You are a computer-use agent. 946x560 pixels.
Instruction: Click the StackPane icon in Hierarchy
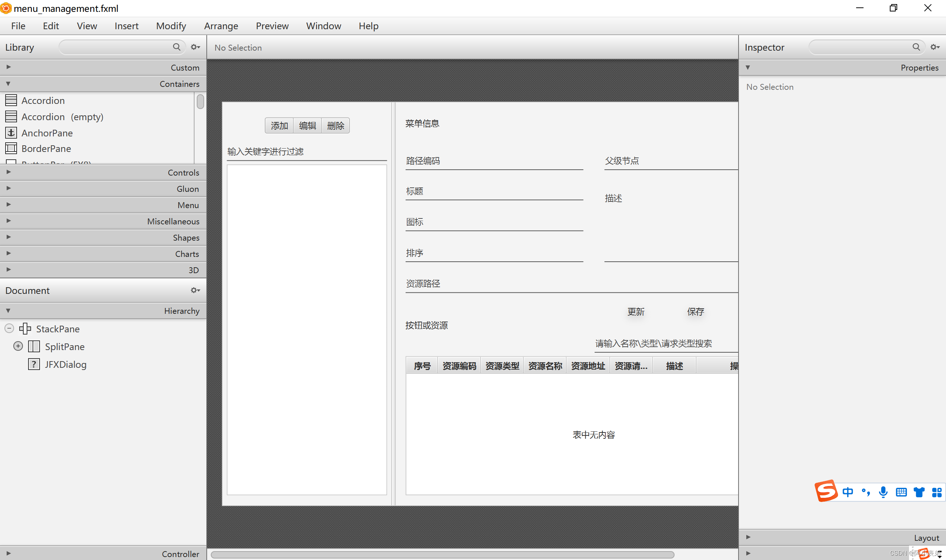tap(25, 329)
